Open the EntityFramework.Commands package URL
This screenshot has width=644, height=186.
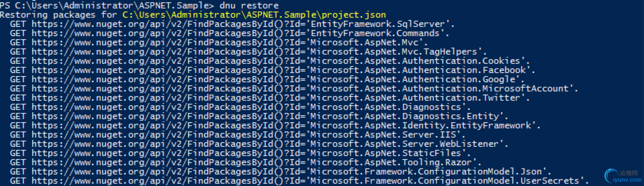point(240,33)
